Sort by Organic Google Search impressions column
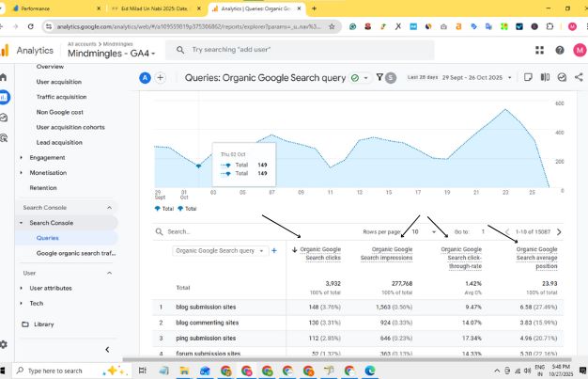588x379 pixels. pyautogui.click(x=386, y=254)
